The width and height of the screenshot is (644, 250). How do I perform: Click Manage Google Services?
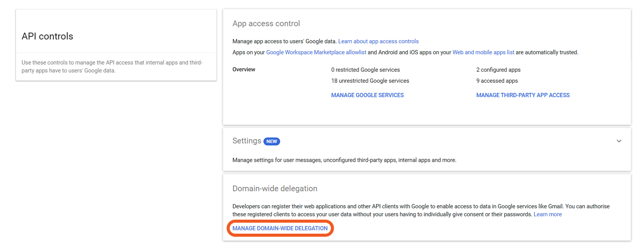(367, 95)
